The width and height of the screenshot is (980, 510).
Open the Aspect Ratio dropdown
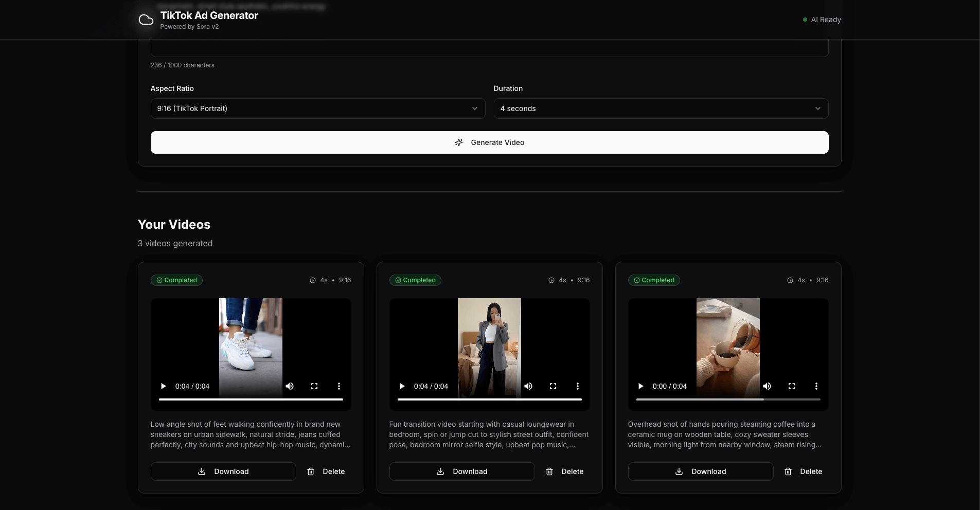317,108
